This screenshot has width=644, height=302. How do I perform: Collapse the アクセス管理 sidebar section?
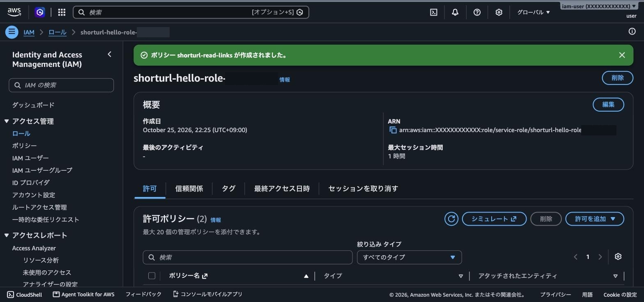[x=7, y=121]
